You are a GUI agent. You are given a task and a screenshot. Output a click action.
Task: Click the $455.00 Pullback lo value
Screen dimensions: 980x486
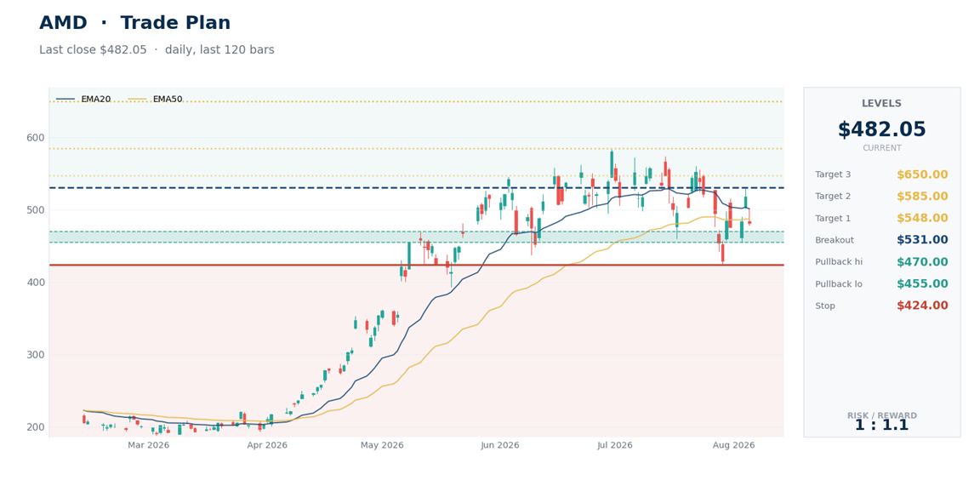tap(922, 284)
